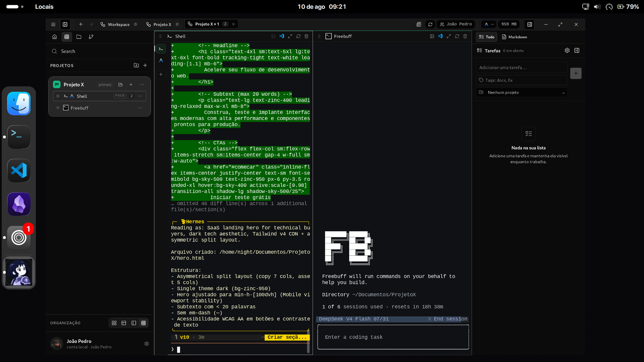Toggle Shell pane split panel icon
The image size is (644, 362).
[273, 36]
